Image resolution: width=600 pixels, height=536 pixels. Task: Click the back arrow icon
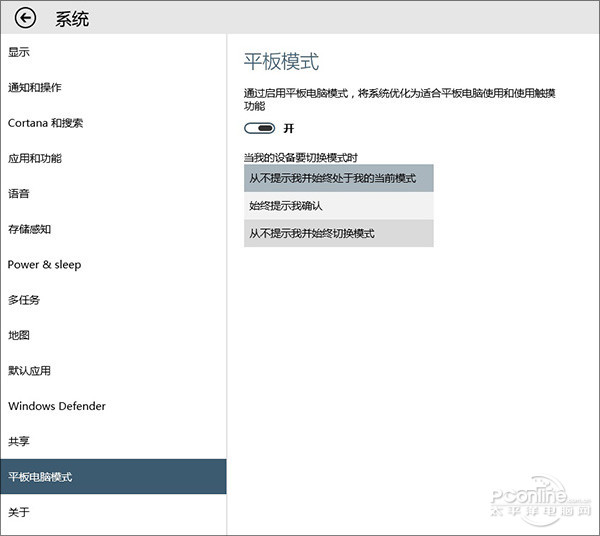tap(25, 18)
